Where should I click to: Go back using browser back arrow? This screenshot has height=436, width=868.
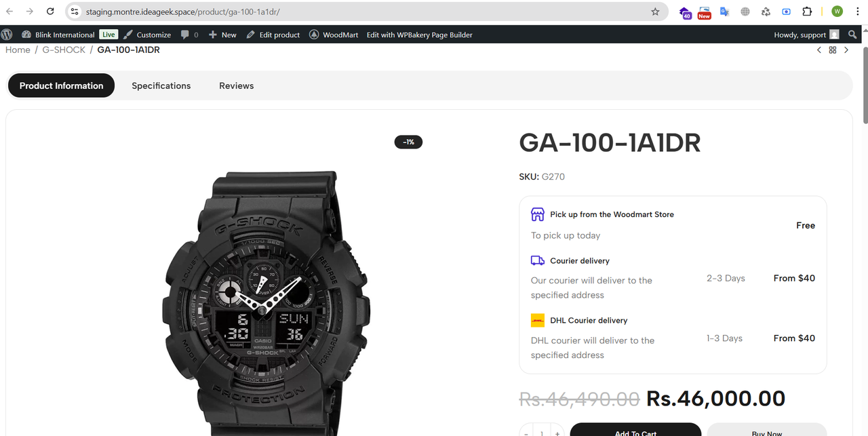(9, 12)
